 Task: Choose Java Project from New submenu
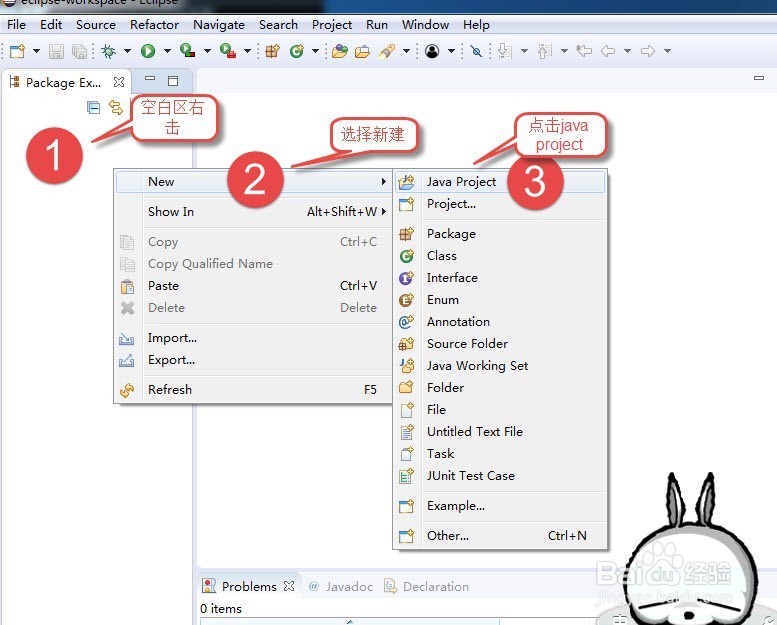coord(500,182)
